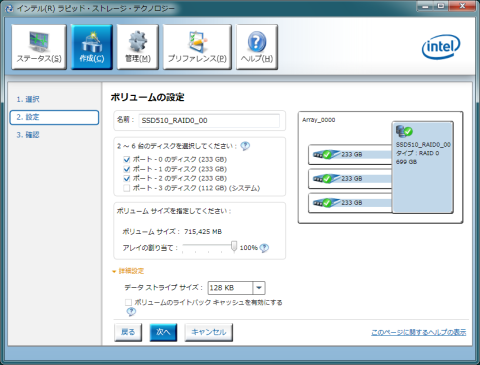Click the SSD510_RAID0_00 volume box in diagram
Screen dimensions: 480x365
pyautogui.click(x=423, y=167)
